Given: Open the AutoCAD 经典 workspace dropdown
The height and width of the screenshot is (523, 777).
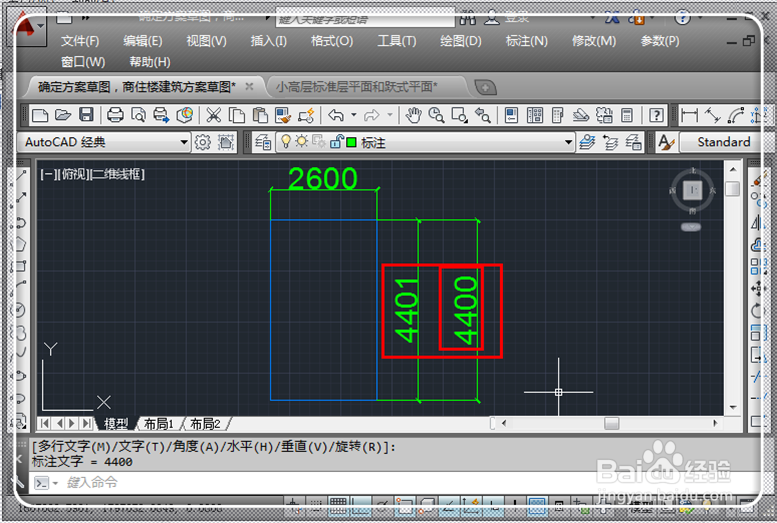Looking at the screenshot, I should [x=184, y=142].
